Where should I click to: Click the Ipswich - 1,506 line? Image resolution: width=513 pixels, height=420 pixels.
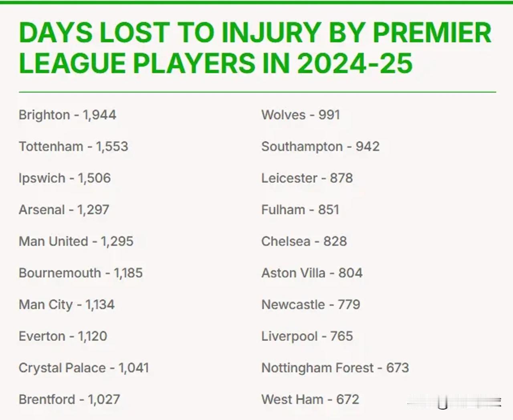tap(65, 178)
